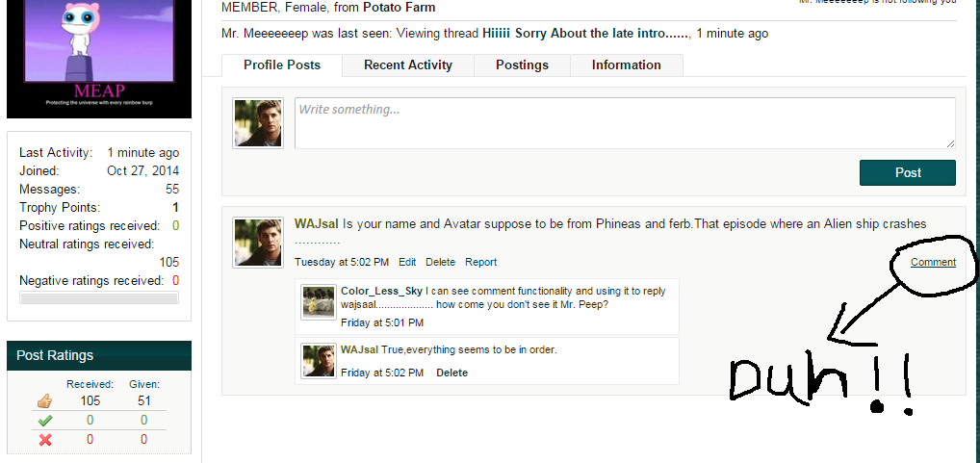Click the Trophy Points value 1
Screen dimensions: 980x463
click(175, 207)
